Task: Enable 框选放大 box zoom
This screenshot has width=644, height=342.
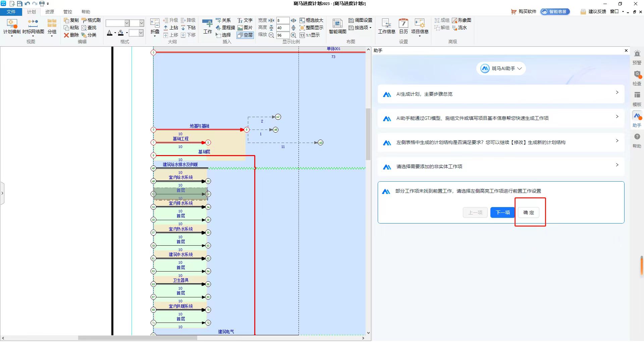Action: (311, 20)
